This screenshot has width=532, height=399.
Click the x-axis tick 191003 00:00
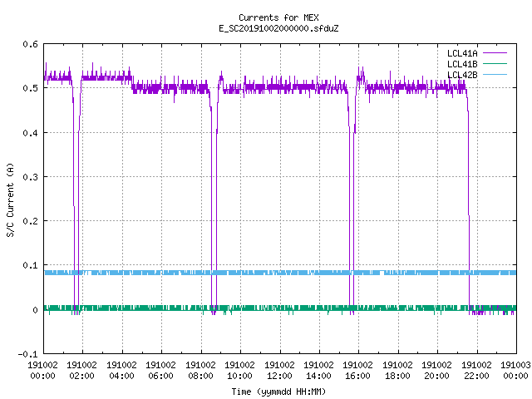click(x=515, y=370)
